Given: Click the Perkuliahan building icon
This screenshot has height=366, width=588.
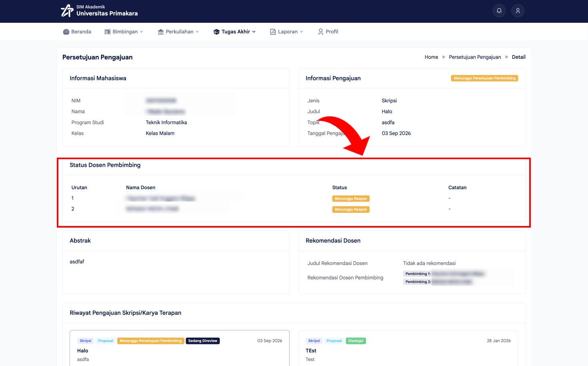Looking at the screenshot, I should coord(161,32).
